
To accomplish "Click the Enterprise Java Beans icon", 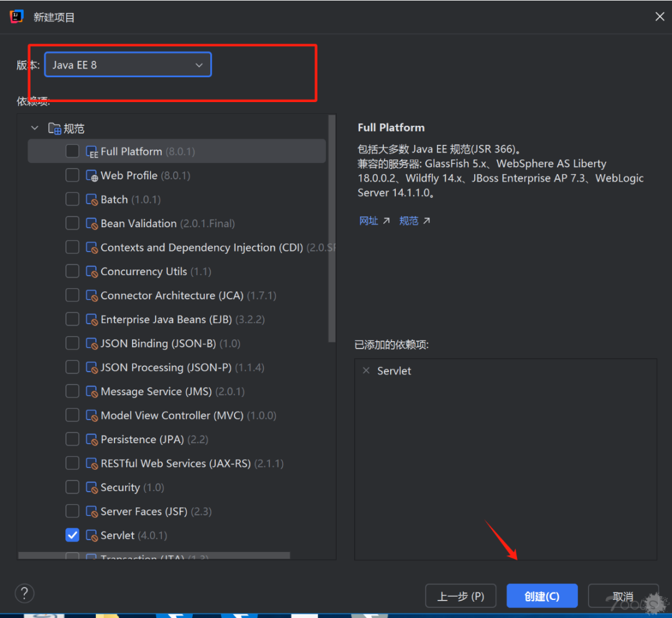I will [91, 320].
